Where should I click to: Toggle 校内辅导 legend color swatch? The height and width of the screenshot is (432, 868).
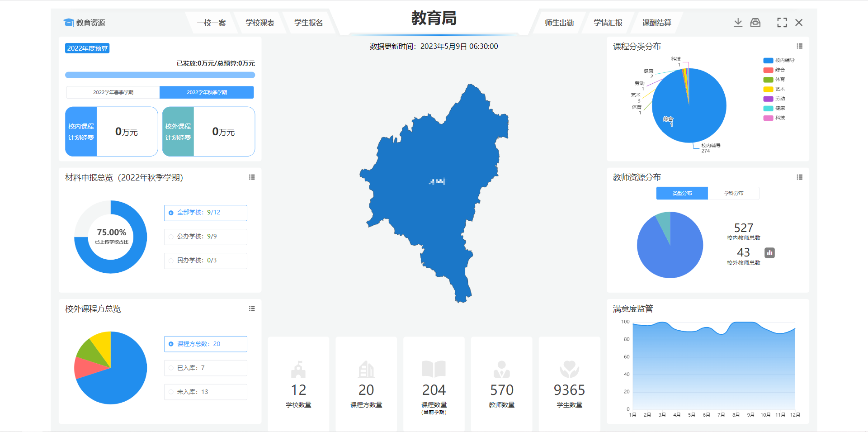[768, 61]
